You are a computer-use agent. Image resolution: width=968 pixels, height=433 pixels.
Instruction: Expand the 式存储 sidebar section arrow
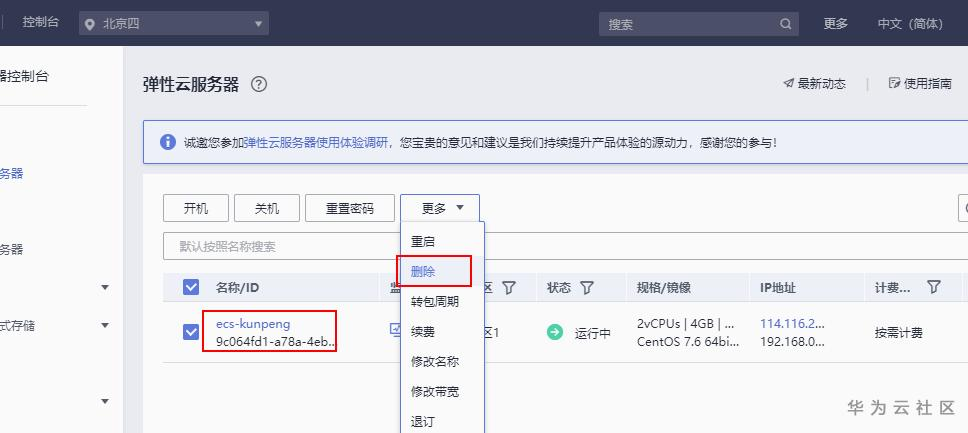pyautogui.click(x=104, y=326)
